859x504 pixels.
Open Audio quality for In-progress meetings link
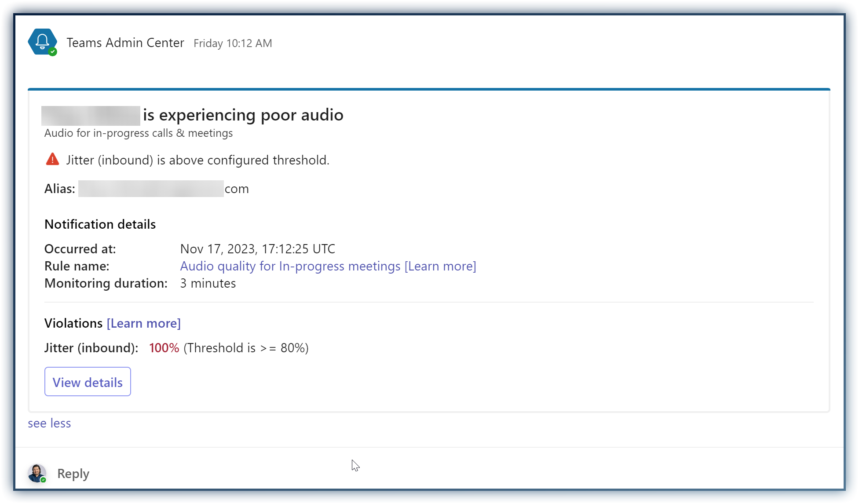click(290, 266)
